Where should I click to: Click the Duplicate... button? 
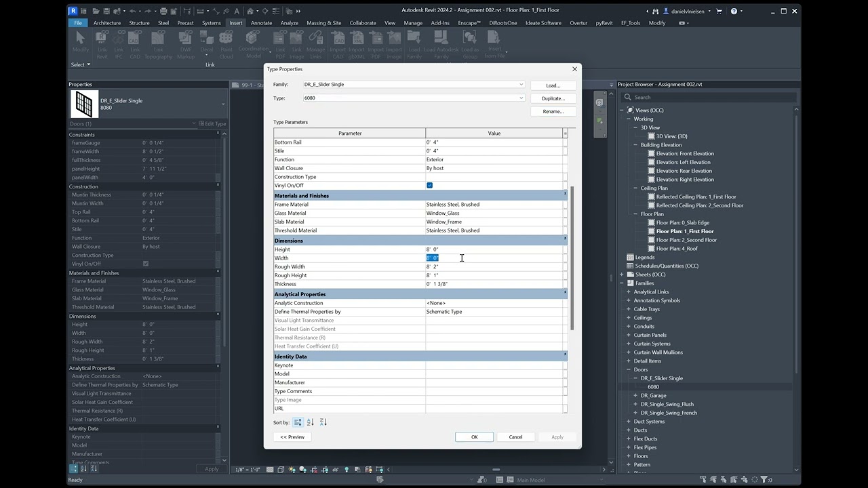point(553,98)
